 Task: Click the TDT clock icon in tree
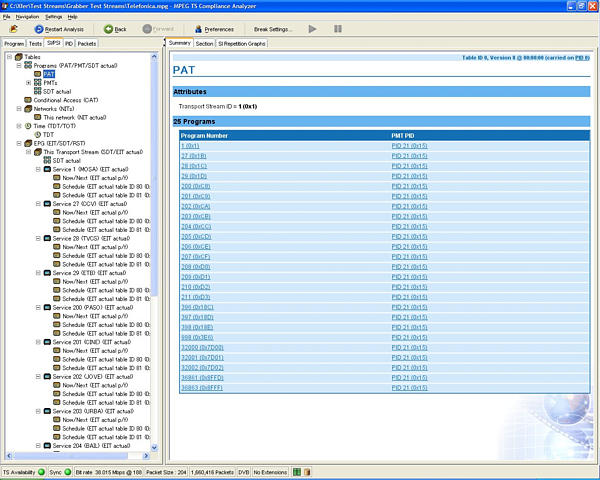37,134
